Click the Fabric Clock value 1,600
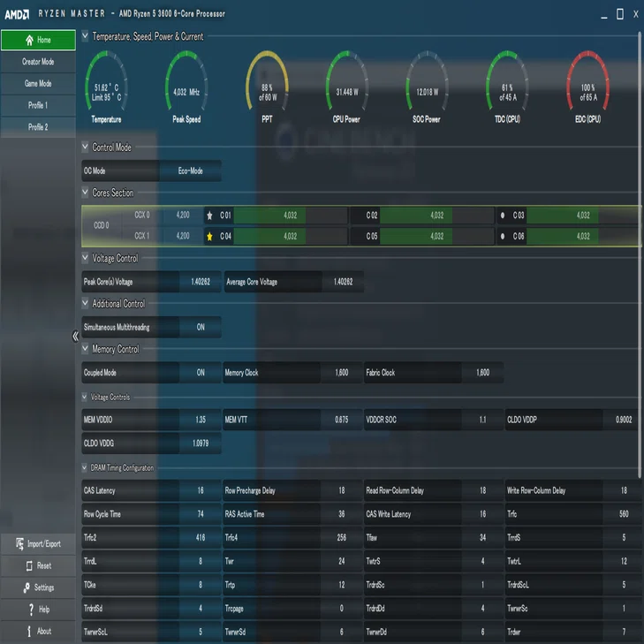Viewport: 644px width, 644px height. tap(483, 373)
